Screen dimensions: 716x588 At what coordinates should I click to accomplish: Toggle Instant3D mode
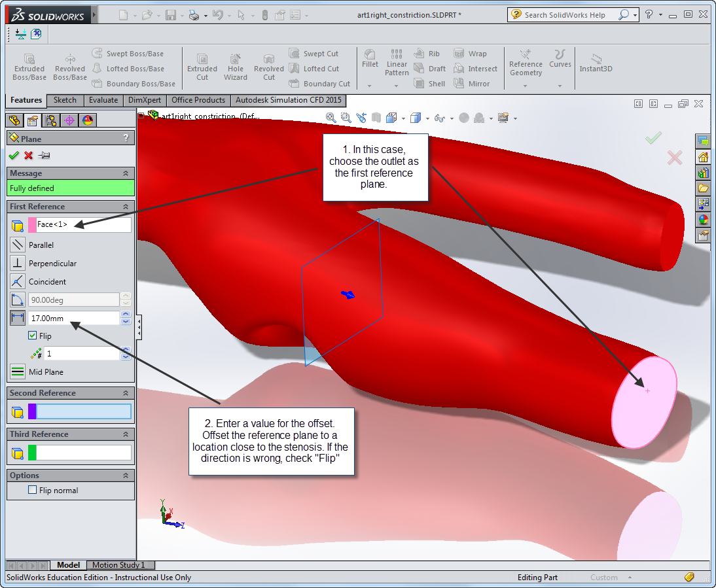pyautogui.click(x=596, y=63)
